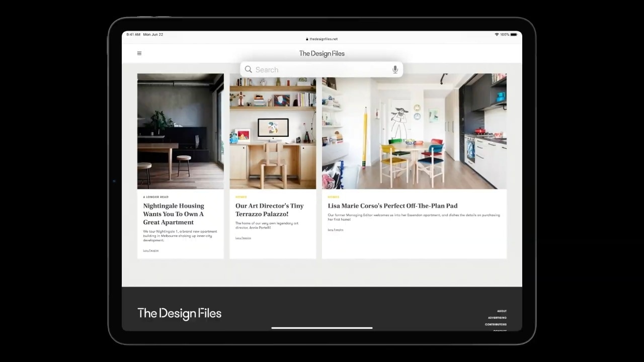Viewport: 644px width, 362px height.
Task: Tap the thedesignfiles.net address text
Action: pyautogui.click(x=324, y=39)
